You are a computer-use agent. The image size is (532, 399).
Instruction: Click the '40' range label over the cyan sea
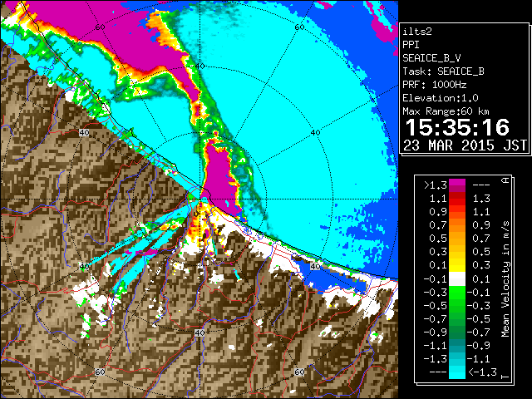[x=315, y=133]
